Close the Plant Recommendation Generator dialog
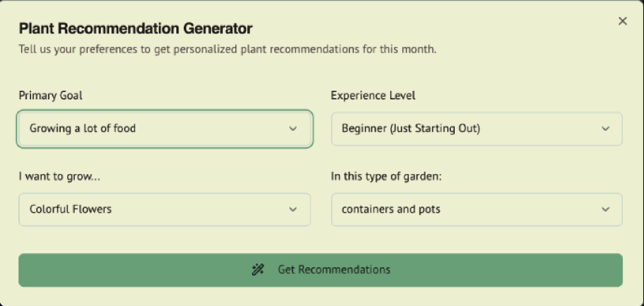The width and height of the screenshot is (644, 306). coord(622,21)
